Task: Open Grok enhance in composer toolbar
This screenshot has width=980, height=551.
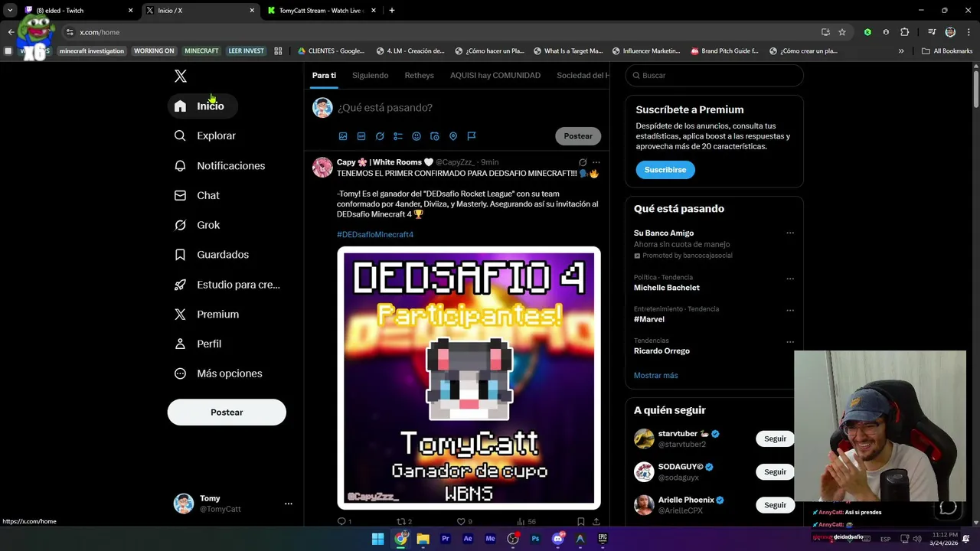Action: pos(380,136)
